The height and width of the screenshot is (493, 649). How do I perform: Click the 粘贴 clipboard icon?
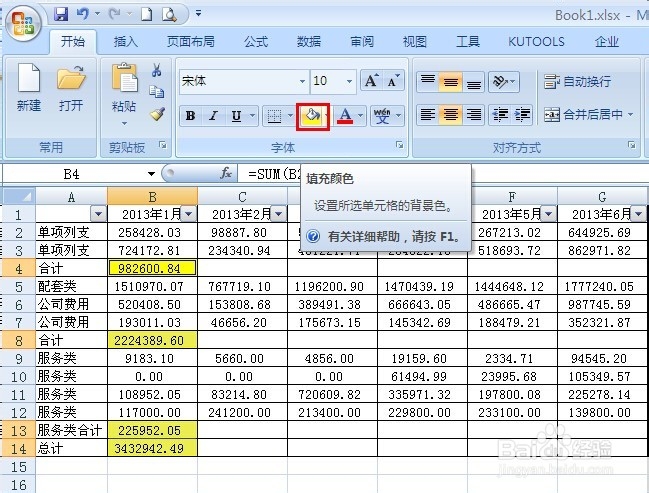pyautogui.click(x=124, y=77)
